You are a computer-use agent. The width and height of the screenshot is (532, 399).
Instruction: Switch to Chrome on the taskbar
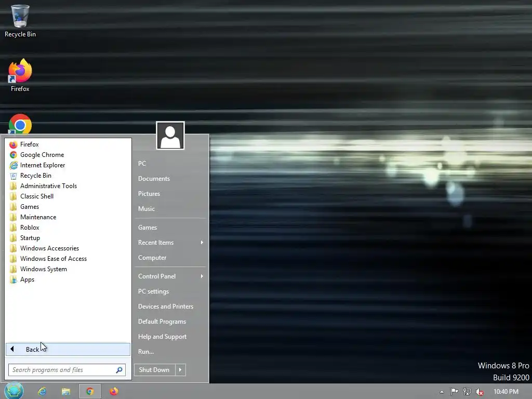[x=90, y=392]
